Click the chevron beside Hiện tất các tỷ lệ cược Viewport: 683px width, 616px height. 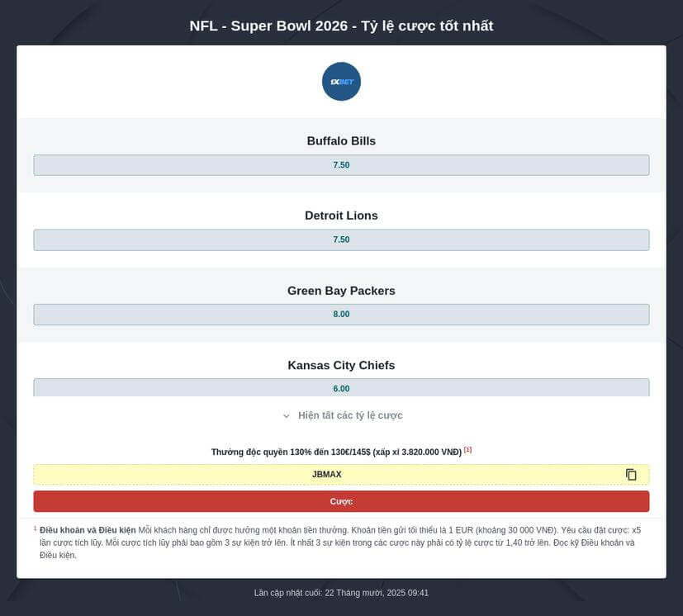(287, 415)
